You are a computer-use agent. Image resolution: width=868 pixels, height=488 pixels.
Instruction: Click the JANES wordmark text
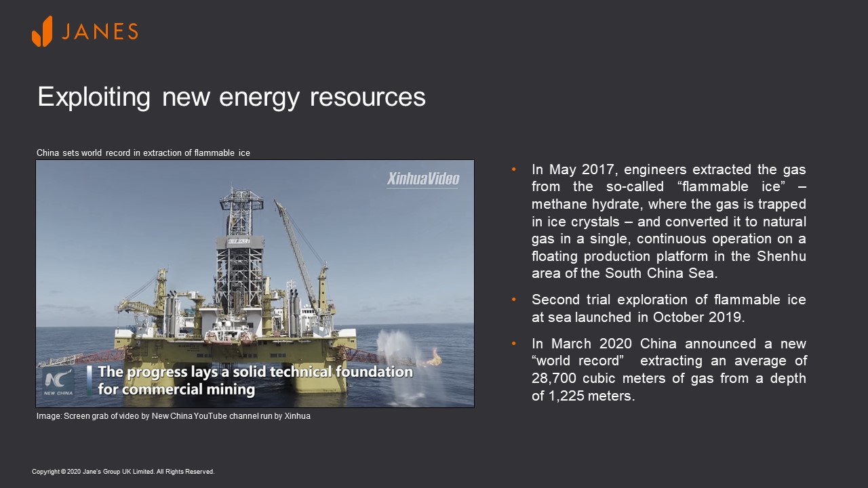100,32
